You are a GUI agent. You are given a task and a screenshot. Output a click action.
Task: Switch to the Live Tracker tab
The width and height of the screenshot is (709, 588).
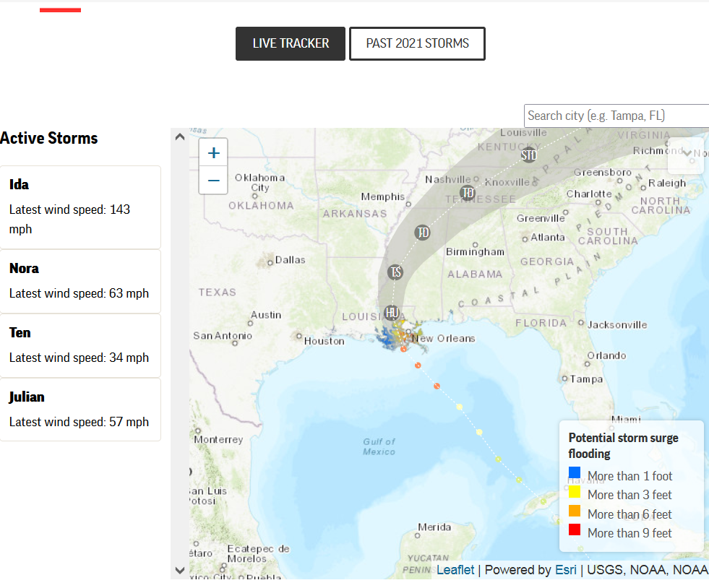(290, 43)
